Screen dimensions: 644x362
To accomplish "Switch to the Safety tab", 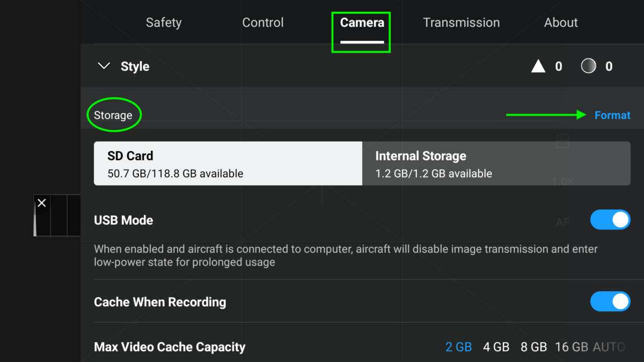I will [x=164, y=23].
